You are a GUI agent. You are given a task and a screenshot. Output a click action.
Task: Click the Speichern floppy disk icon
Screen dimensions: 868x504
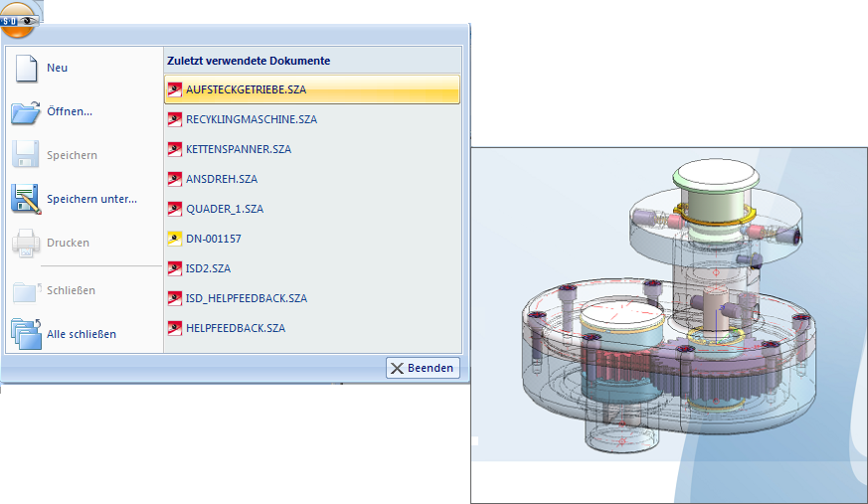26,154
